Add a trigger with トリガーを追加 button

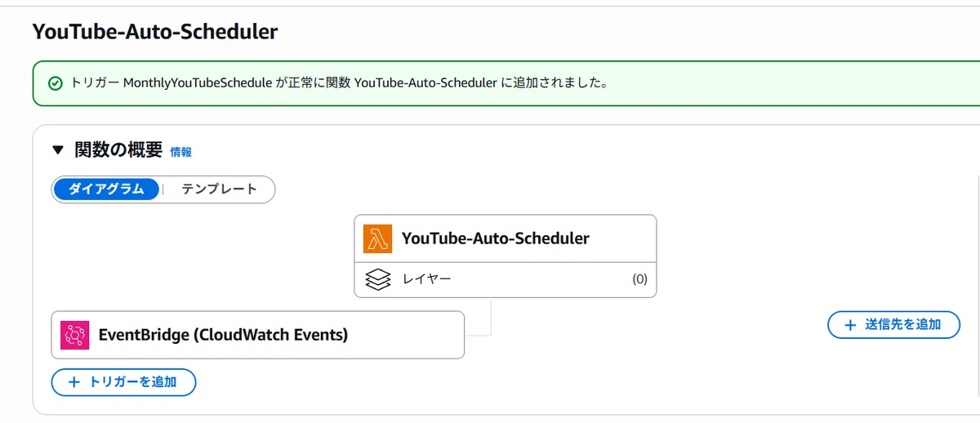[x=123, y=382]
